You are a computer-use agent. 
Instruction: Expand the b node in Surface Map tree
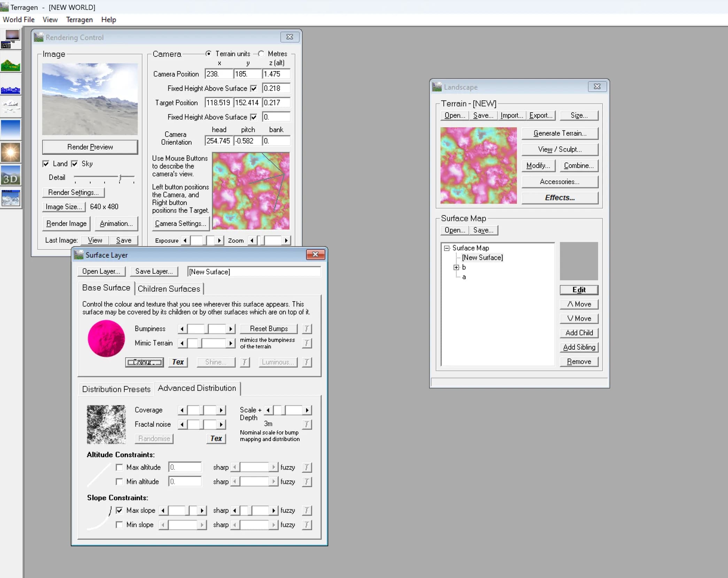coord(456,267)
